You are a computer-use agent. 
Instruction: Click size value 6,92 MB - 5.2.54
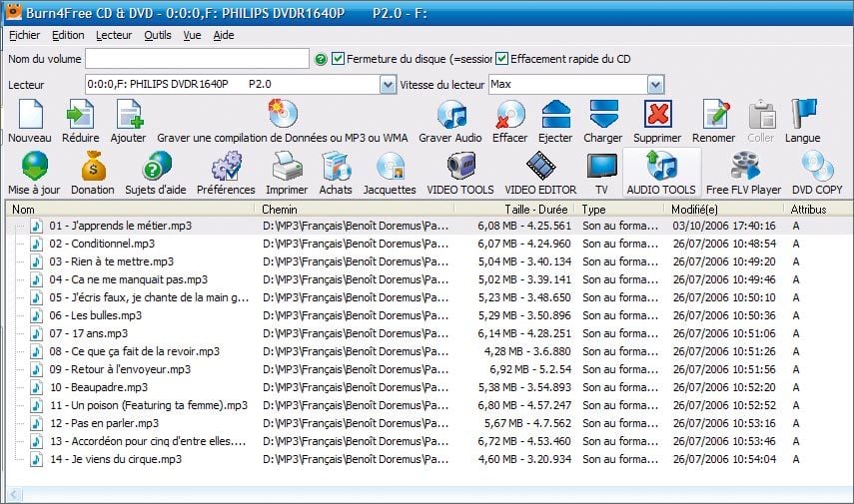[x=530, y=369]
